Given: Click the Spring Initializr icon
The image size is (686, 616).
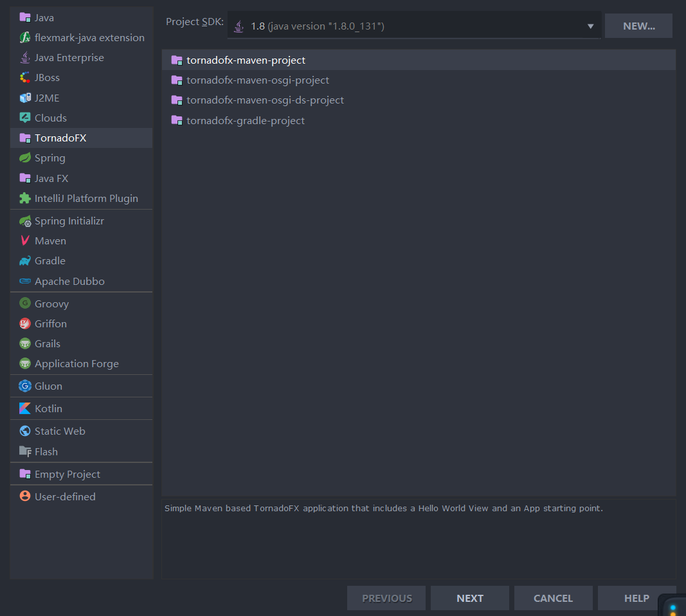Looking at the screenshot, I should click(25, 221).
